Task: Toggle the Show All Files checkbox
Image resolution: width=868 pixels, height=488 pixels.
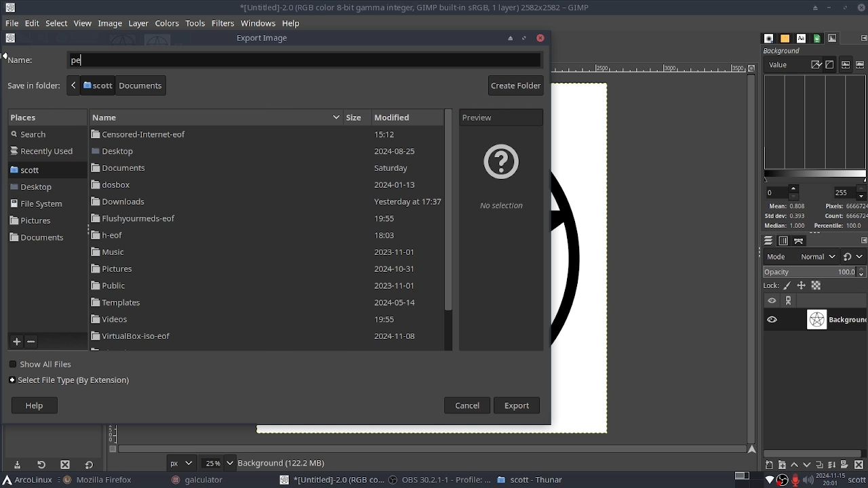Action: click(13, 365)
